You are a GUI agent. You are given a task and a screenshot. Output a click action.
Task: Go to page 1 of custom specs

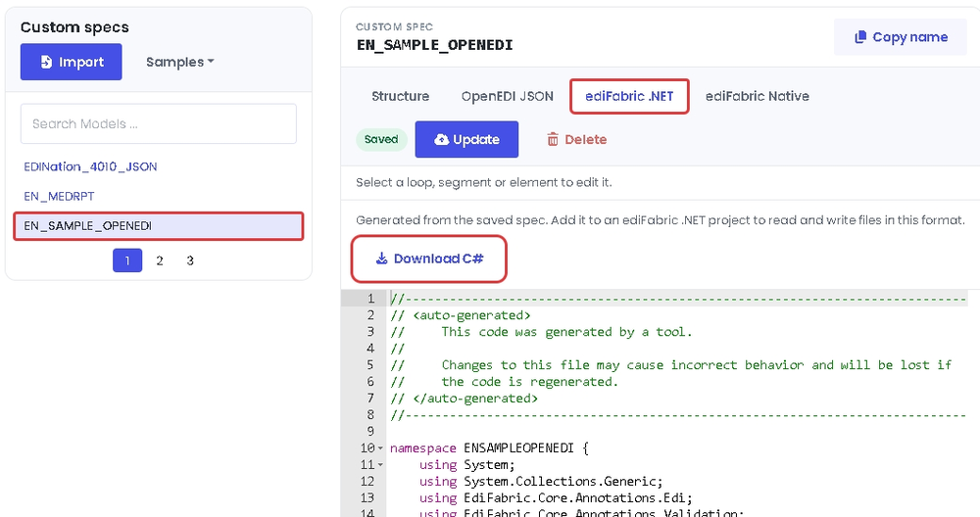pos(127,260)
